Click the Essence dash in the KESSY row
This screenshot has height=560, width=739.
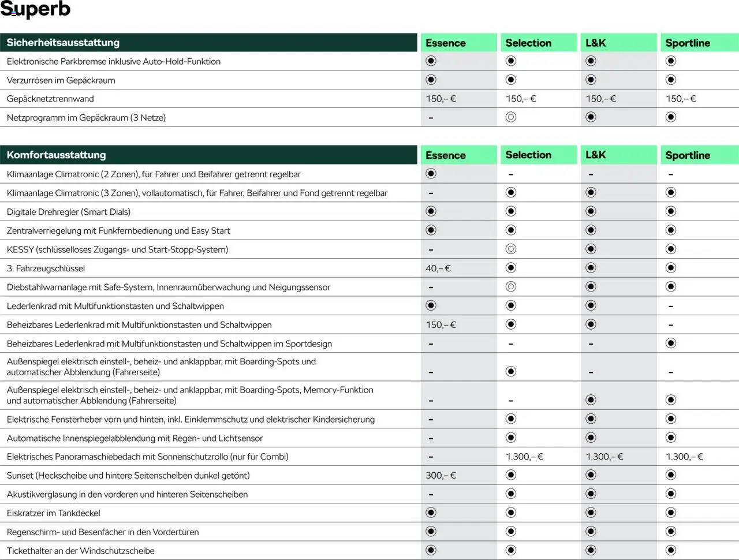tap(431, 250)
